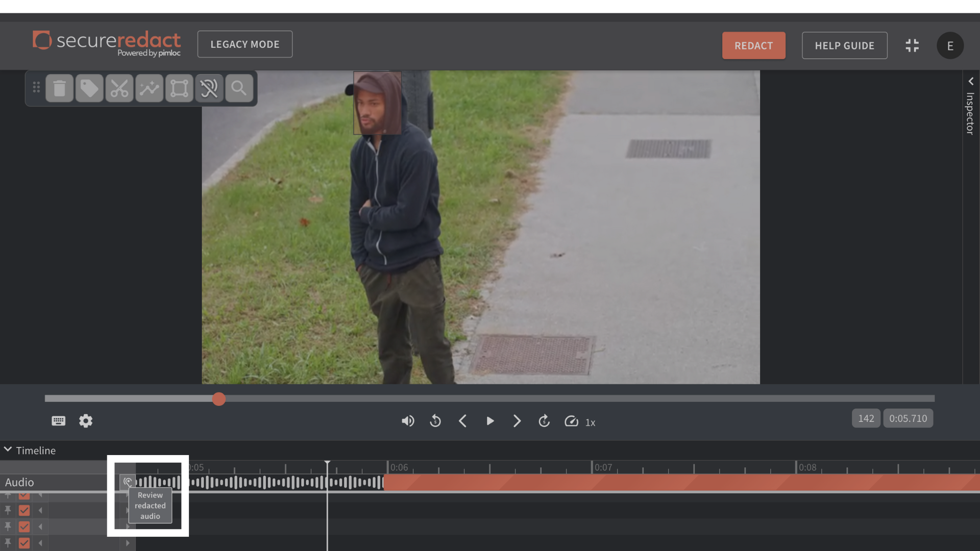This screenshot has width=980, height=551.
Task: Collapse the Timeline section chevron
Action: click(x=8, y=449)
